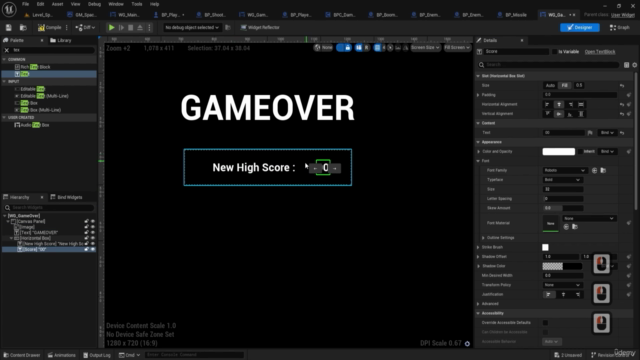Expand Outline Settings section
The image size is (640, 360).
click(x=483, y=238)
